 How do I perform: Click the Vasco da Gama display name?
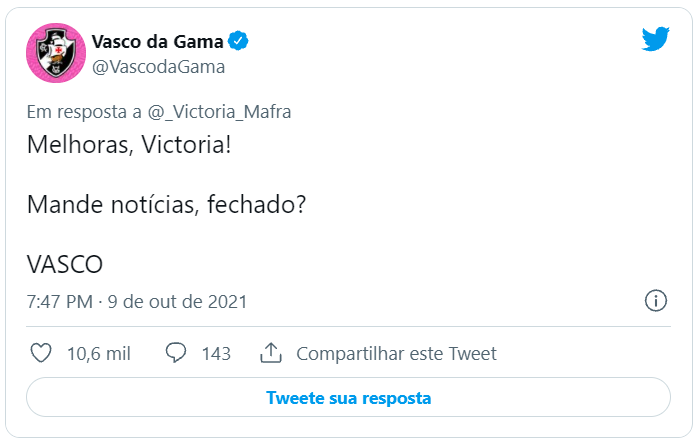[x=157, y=41]
